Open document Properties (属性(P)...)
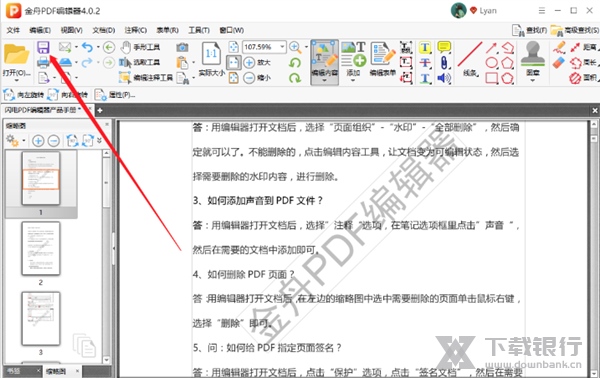Screen dimensions: 600x378 pos(115,94)
